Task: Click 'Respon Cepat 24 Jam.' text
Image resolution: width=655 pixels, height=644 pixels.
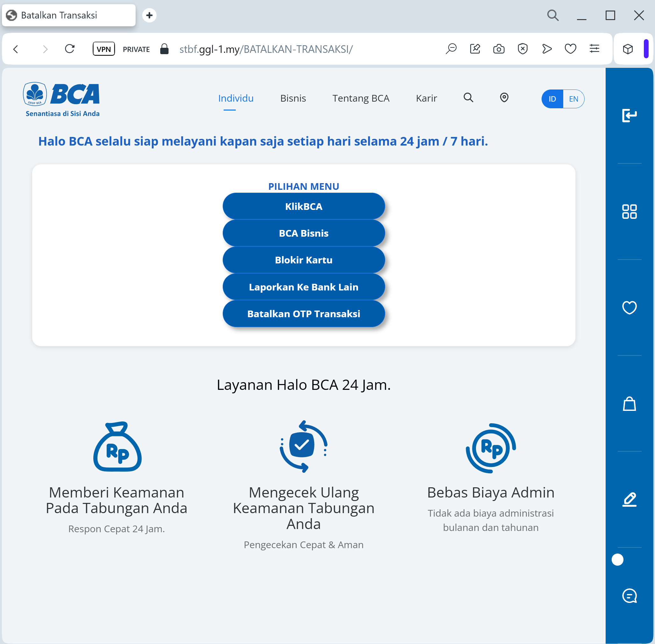Action: click(x=116, y=529)
